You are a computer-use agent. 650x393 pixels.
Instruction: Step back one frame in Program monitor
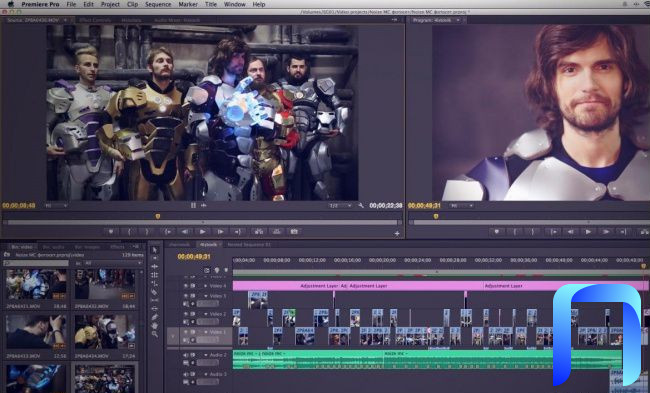(570, 232)
